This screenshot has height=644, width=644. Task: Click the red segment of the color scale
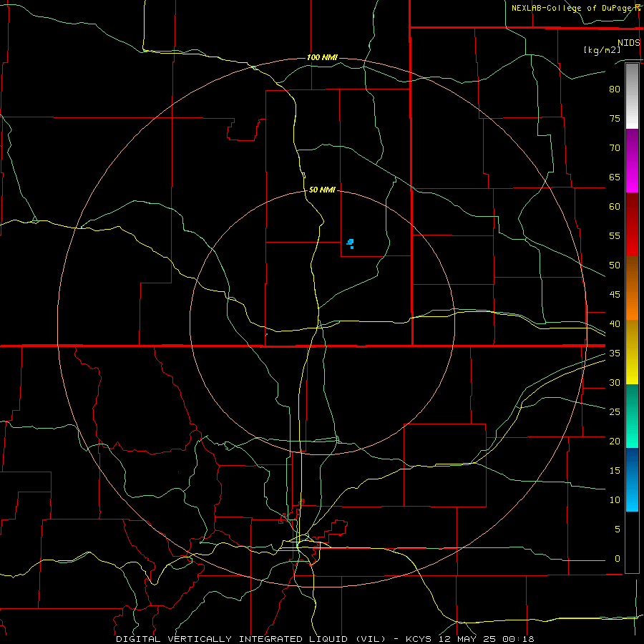click(632, 224)
